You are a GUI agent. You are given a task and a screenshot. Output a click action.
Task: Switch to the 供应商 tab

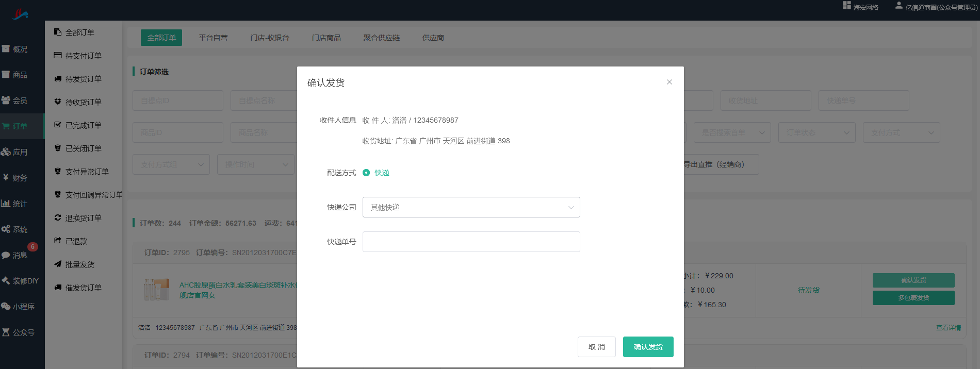[433, 38]
